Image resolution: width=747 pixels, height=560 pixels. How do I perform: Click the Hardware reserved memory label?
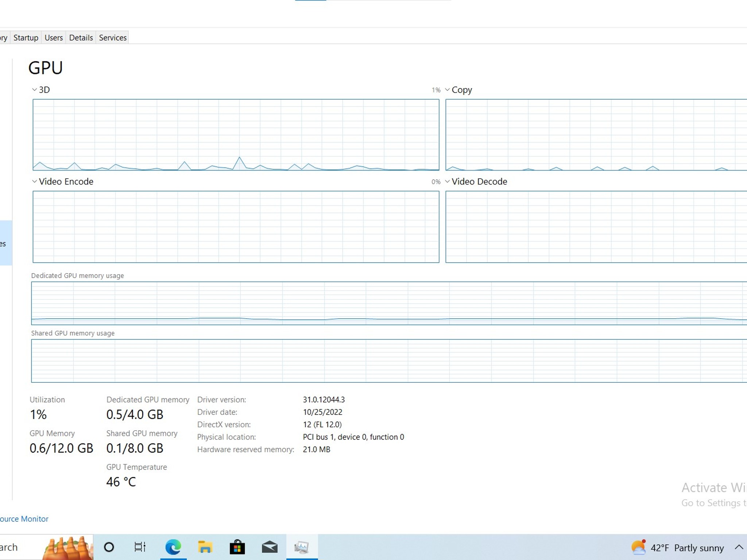pos(246,449)
